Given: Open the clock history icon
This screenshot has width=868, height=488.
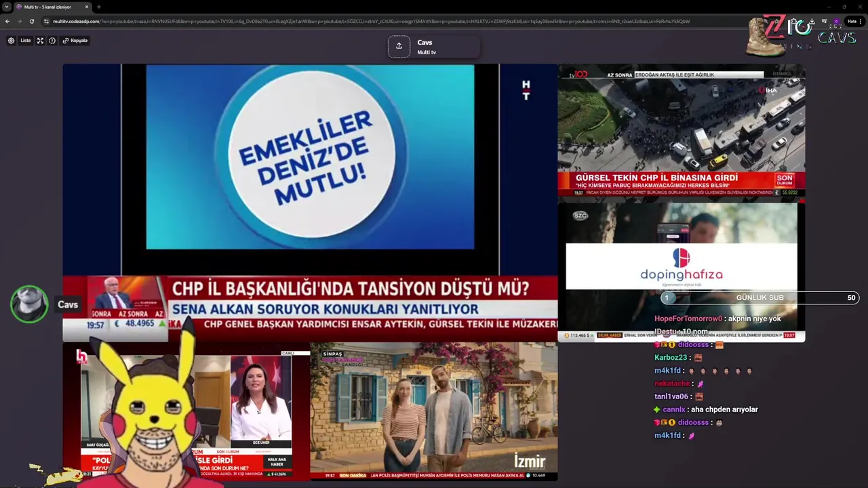Looking at the screenshot, I should point(52,41).
